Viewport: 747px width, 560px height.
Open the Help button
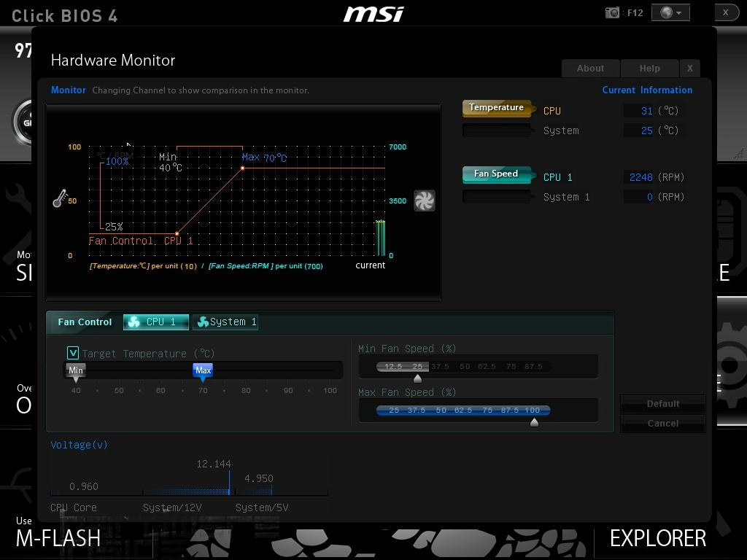point(649,68)
